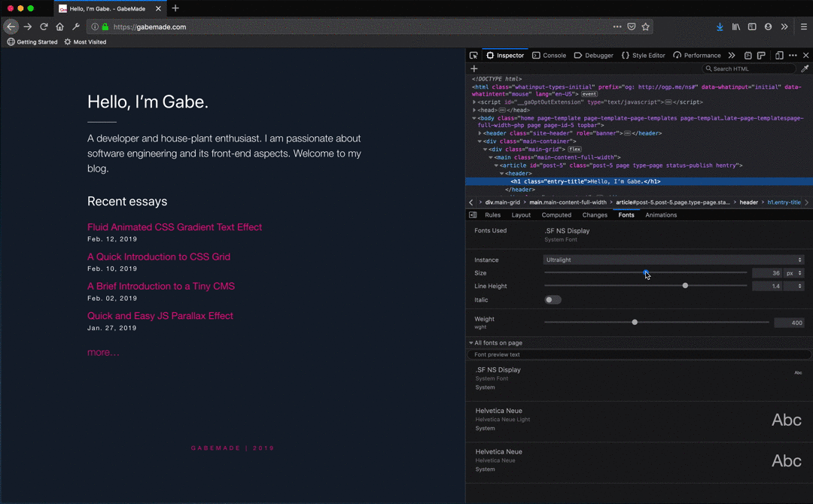Click the Weight value field showing 400
The image size is (813, 504).
click(789, 323)
